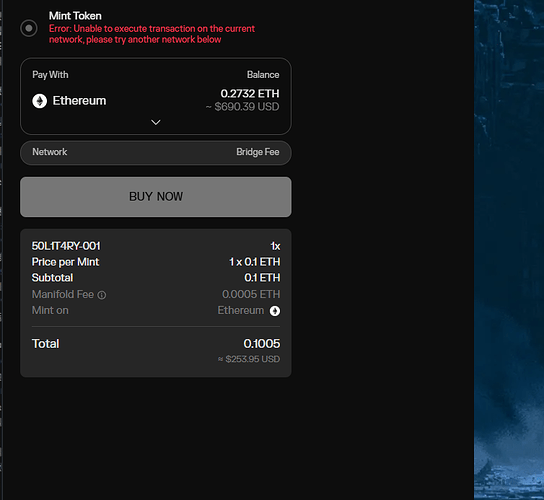Click the Ethereum logo in Pay With
This screenshot has width=544, height=500.
pyautogui.click(x=40, y=101)
